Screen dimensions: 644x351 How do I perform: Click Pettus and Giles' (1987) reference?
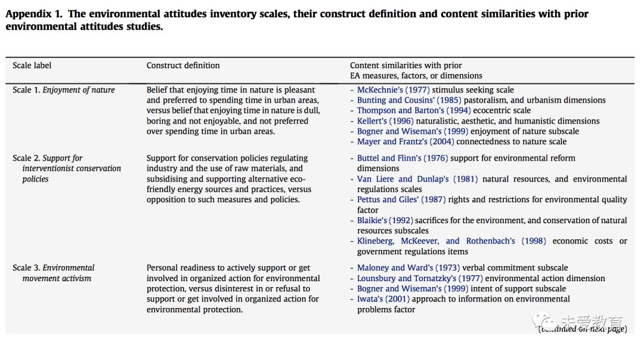[x=401, y=199]
